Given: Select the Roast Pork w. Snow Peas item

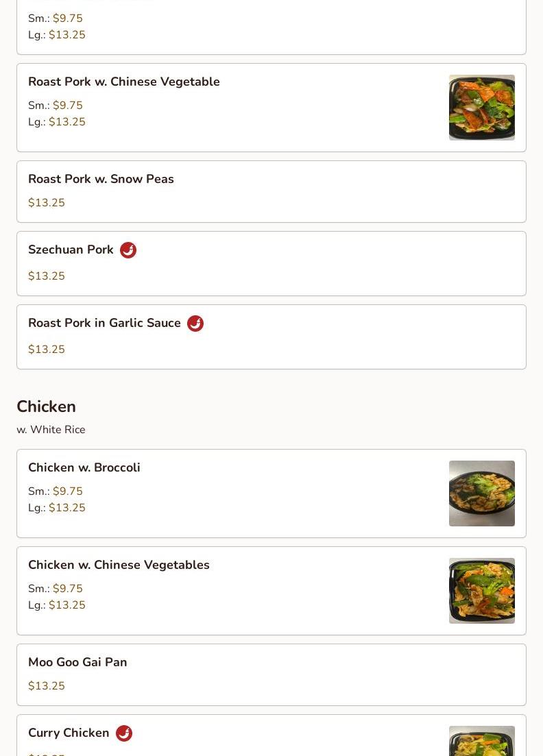Looking at the screenshot, I should click(x=271, y=191).
